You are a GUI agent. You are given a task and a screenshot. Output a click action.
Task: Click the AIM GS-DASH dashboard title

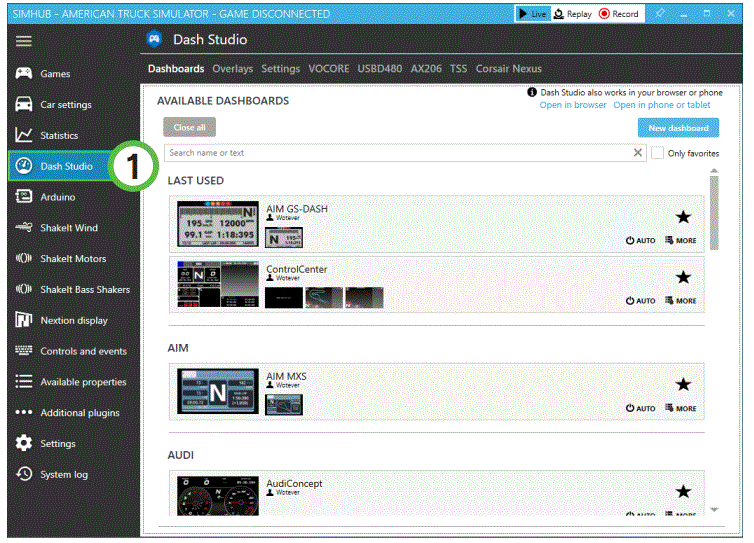point(297,209)
